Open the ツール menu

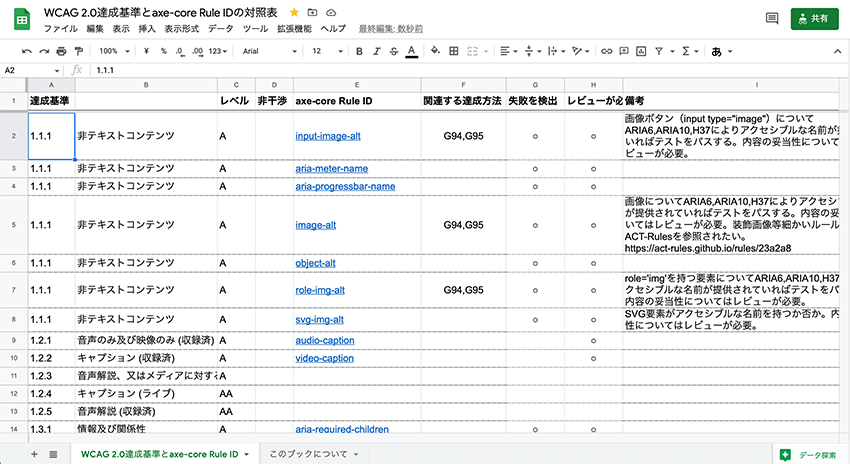255,29
